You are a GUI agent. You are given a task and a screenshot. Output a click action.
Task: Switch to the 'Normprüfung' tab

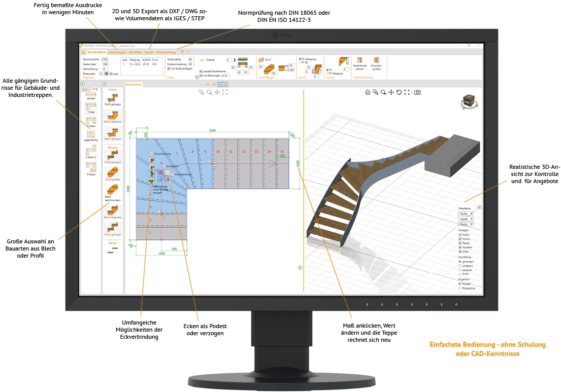click(166, 52)
